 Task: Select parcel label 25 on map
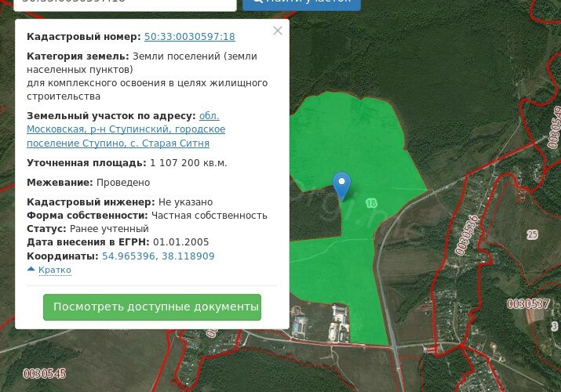(x=533, y=234)
